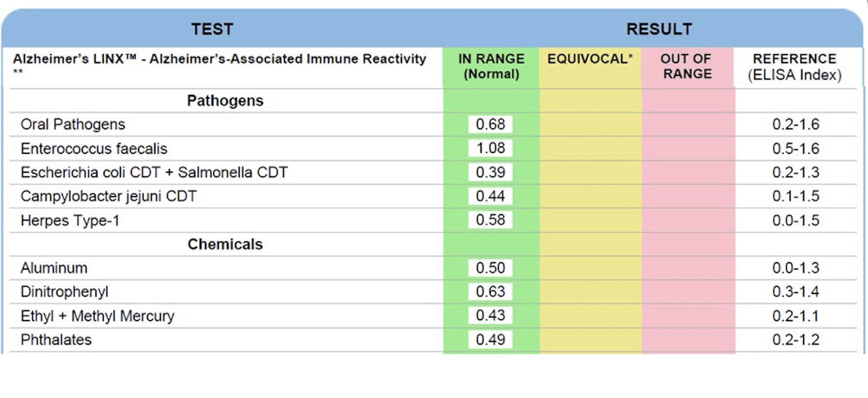868x398 pixels.
Task: Click the Enterococcus faecalis result 1.08
Action: tap(491, 148)
